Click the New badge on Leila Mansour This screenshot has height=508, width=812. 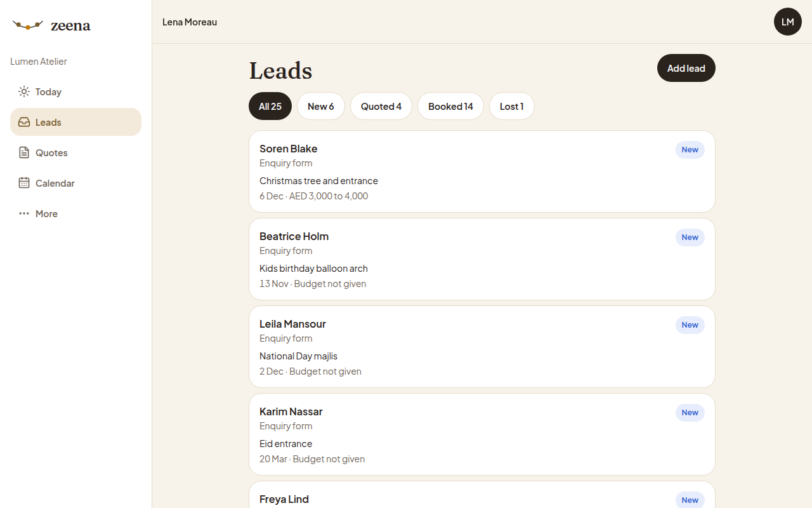pyautogui.click(x=690, y=325)
